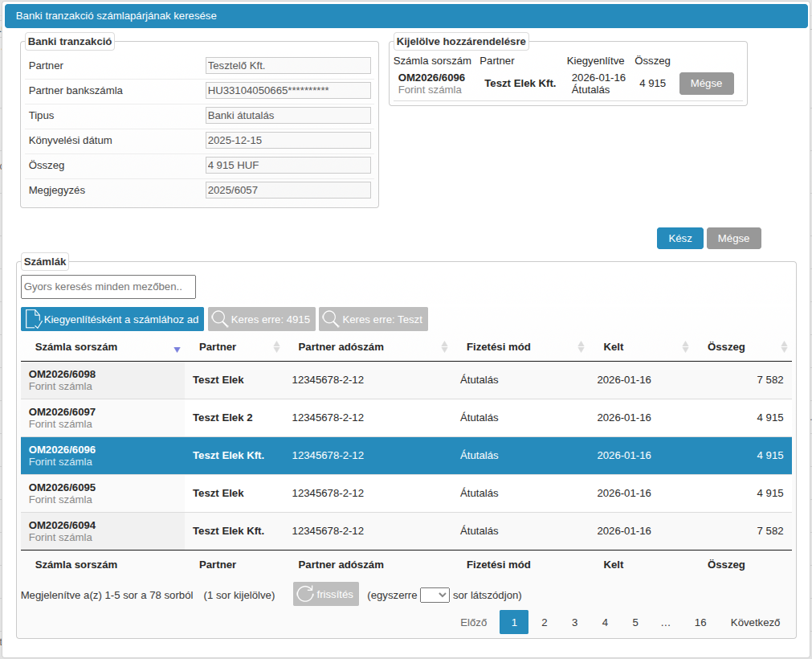The width and height of the screenshot is (812, 659).
Task: Sort table by Partner adószám arrows
Action: 444,347
